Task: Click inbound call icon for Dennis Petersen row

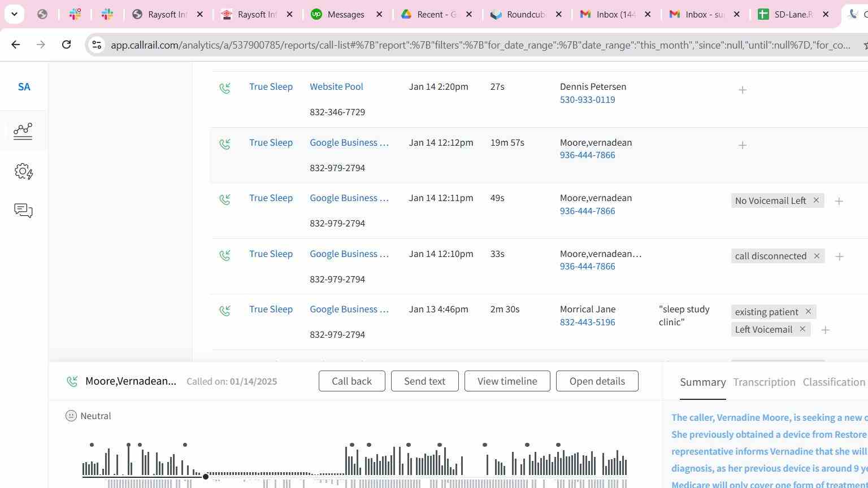Action: (x=225, y=88)
